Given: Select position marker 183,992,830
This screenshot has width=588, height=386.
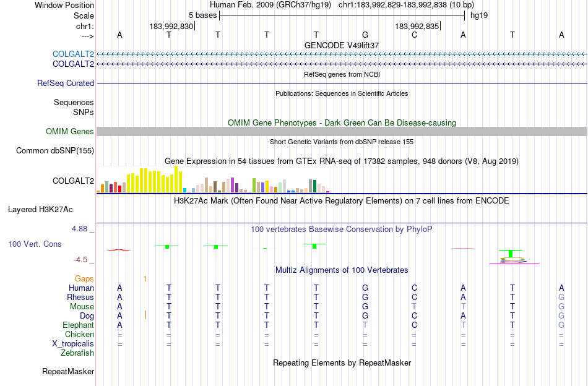Looking at the screenshot, I should [171, 26].
